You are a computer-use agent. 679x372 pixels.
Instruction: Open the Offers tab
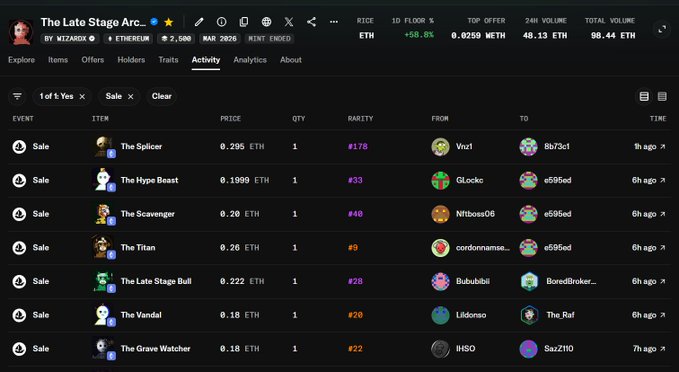pyautogui.click(x=93, y=60)
